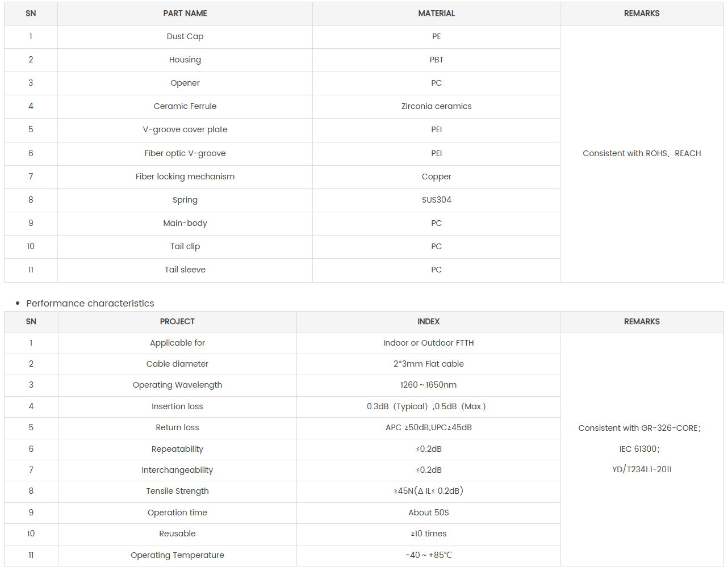
Task: Select the Consistent with GR-326-CORE remark text
Action: (639, 428)
